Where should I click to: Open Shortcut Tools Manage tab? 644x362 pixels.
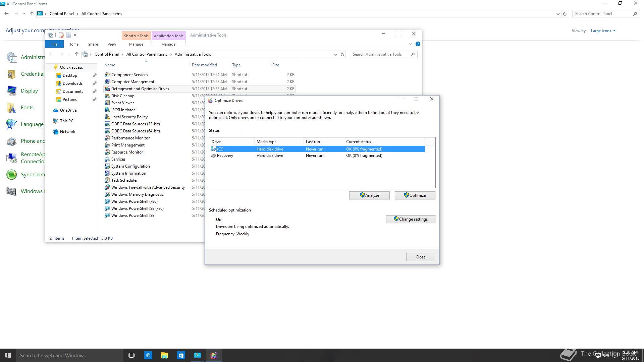(136, 44)
